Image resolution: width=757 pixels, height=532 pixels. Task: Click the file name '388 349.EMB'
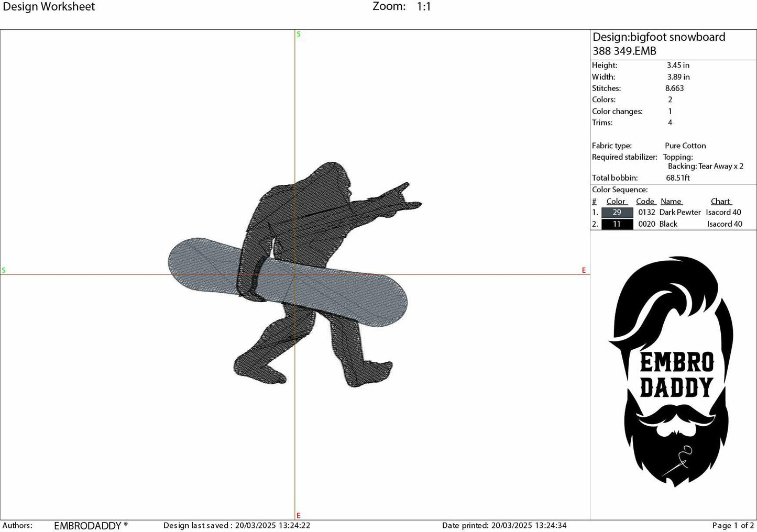coord(624,51)
